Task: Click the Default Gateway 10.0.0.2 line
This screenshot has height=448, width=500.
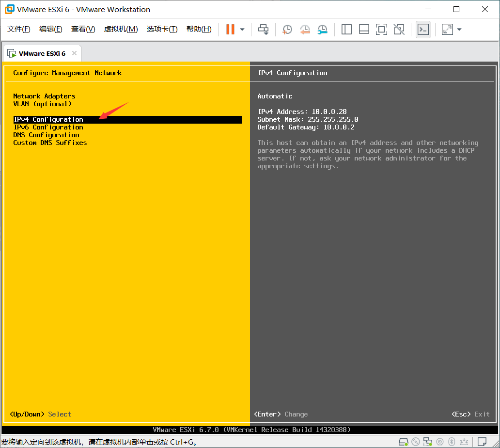Action: [306, 127]
